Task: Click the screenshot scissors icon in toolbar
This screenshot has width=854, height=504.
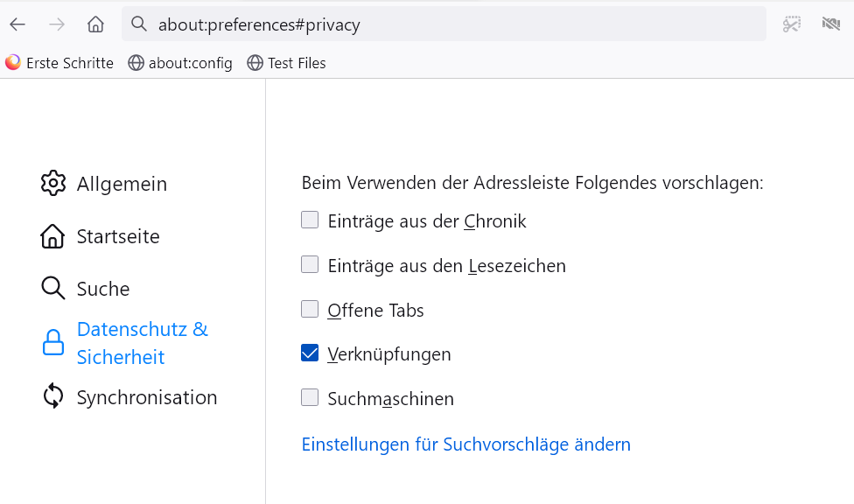Action: (792, 24)
